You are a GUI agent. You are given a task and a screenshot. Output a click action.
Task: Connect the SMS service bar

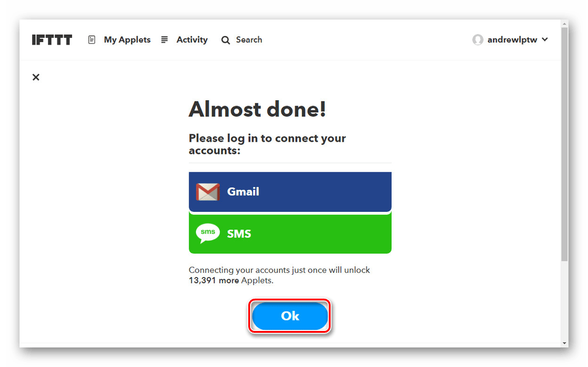tap(290, 233)
